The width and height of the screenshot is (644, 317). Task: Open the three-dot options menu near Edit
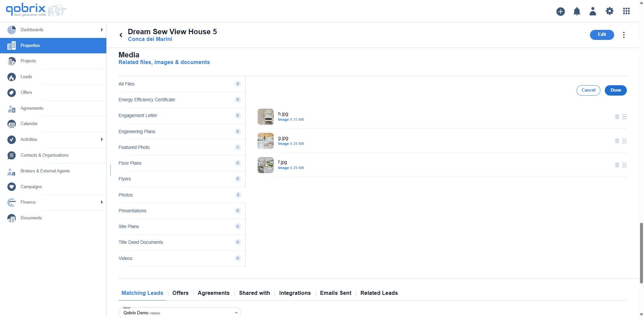tap(624, 35)
